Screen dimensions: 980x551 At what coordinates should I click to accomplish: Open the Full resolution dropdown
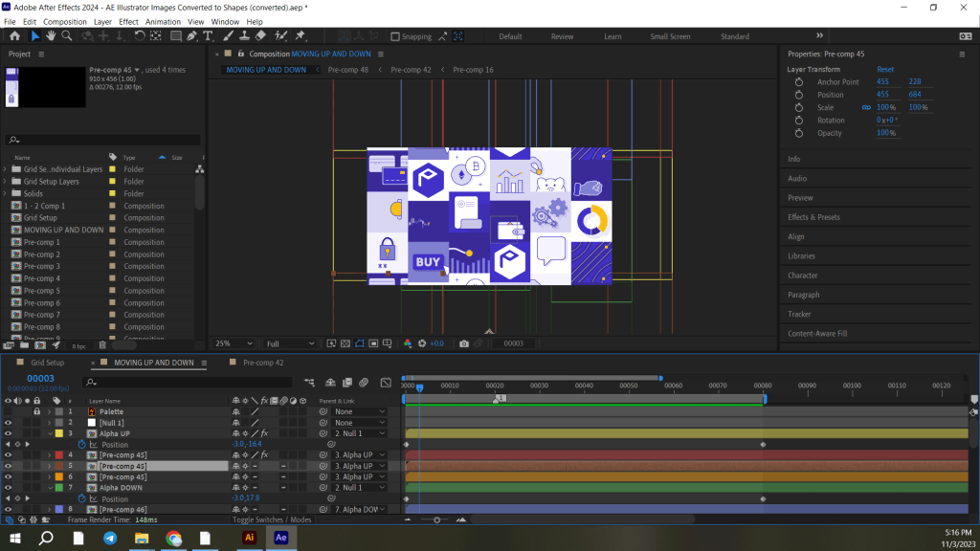coord(290,343)
